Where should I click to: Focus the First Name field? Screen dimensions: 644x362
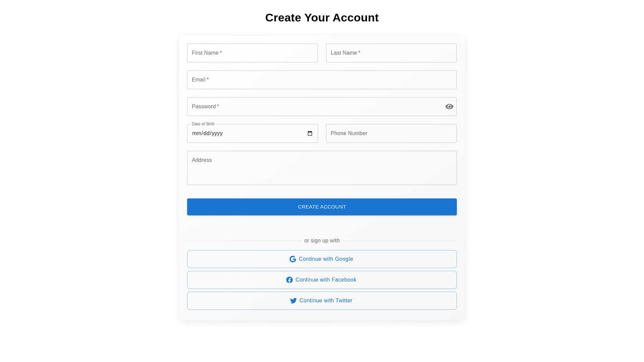(252, 53)
